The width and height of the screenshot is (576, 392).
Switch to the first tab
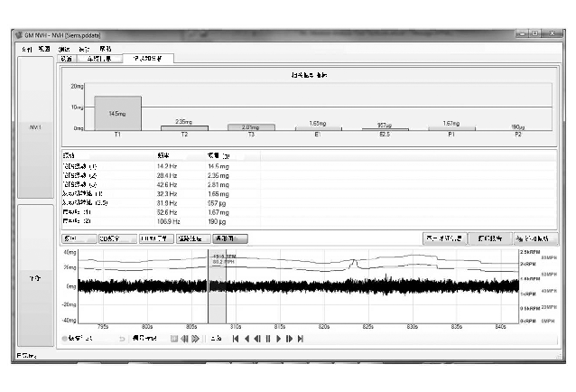(x=66, y=59)
